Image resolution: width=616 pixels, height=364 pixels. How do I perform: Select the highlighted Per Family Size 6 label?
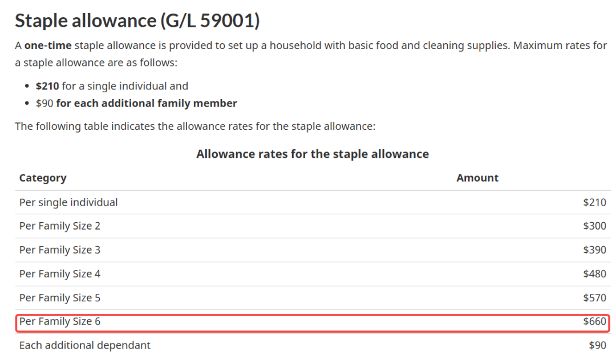click(x=60, y=321)
